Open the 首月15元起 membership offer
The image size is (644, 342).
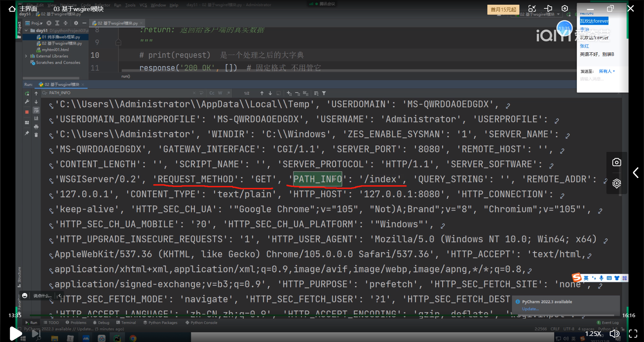(503, 9)
